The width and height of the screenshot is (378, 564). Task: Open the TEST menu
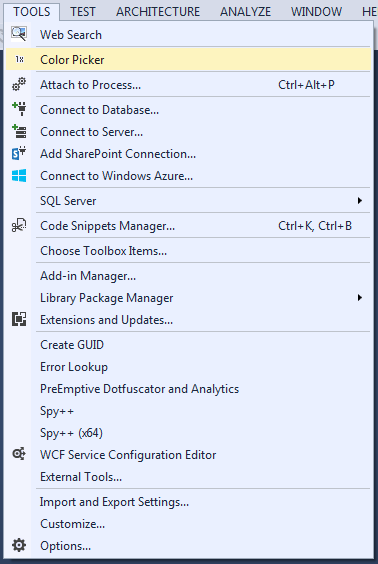[83, 12]
